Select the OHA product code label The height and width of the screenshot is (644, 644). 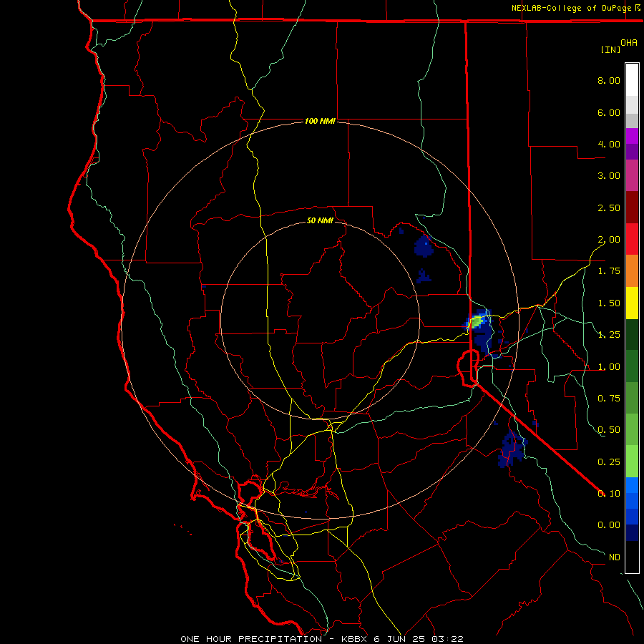pyautogui.click(x=629, y=43)
